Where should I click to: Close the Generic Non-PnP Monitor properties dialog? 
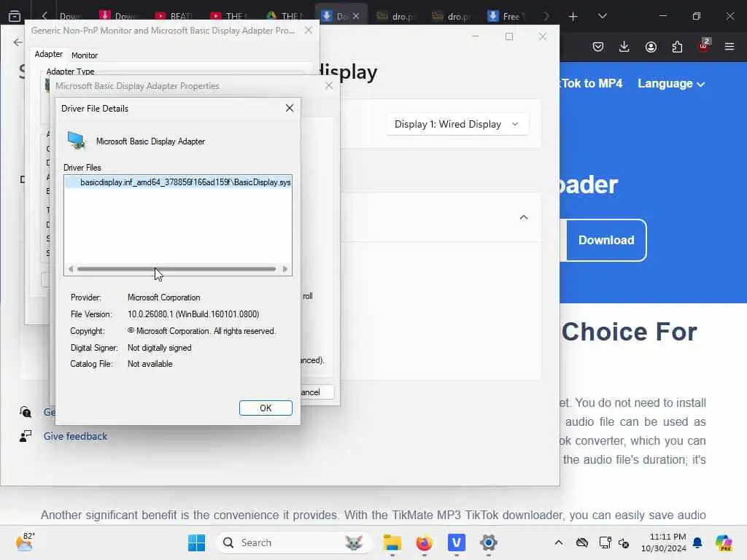pyautogui.click(x=309, y=30)
